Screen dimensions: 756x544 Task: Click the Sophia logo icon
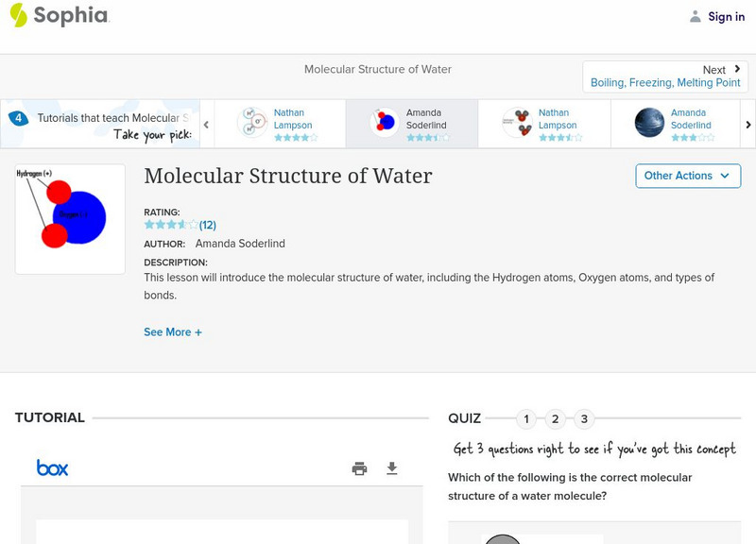tap(18, 15)
